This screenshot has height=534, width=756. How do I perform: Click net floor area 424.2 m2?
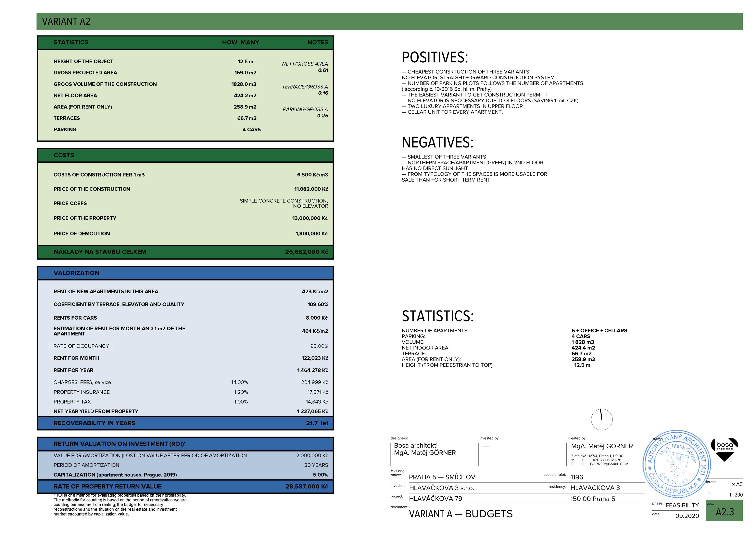pos(245,95)
